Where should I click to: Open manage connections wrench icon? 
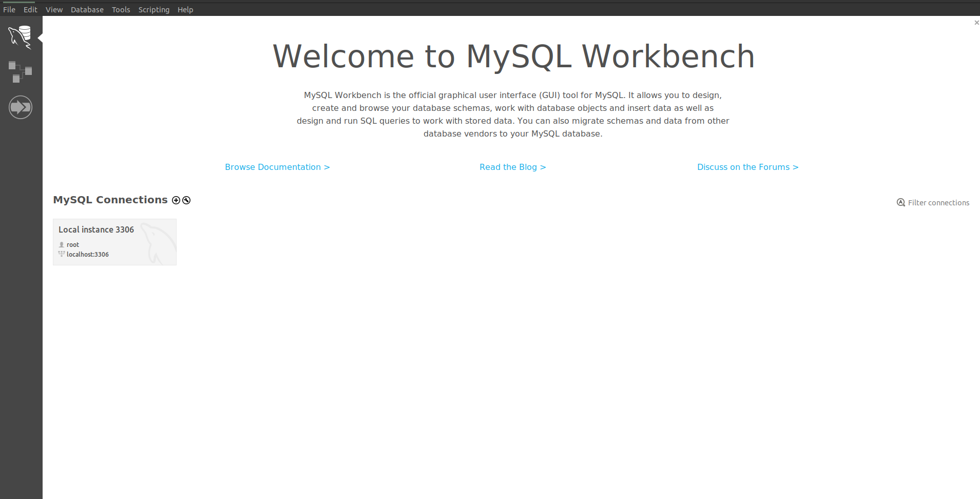coord(186,200)
